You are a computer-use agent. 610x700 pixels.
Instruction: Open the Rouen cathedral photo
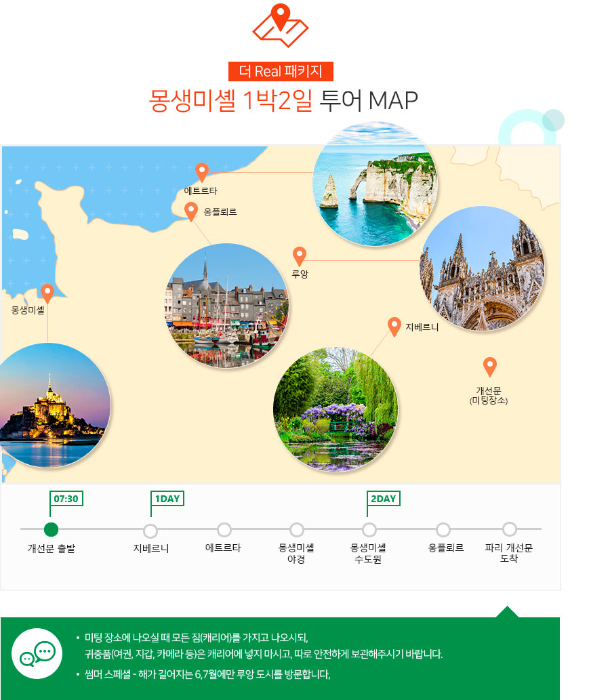[x=483, y=268]
